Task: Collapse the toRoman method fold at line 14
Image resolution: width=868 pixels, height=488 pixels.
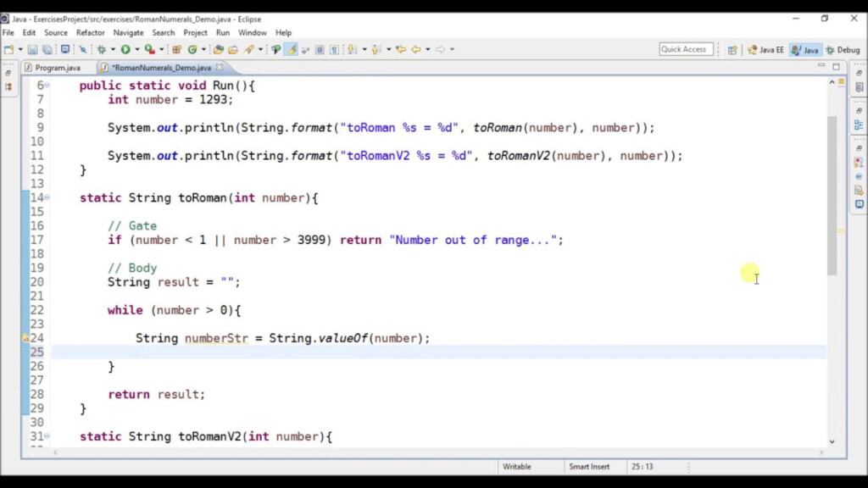Action: [x=47, y=197]
